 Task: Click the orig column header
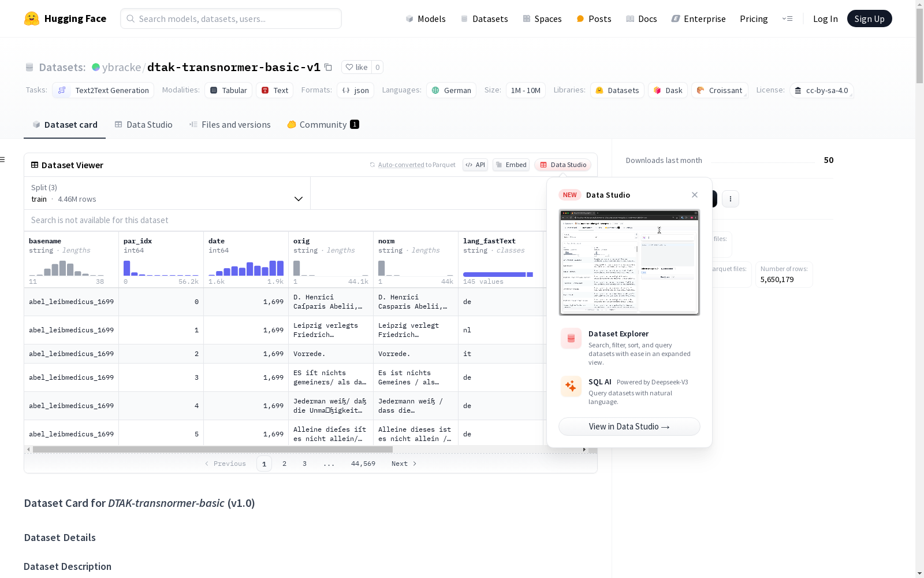301,241
